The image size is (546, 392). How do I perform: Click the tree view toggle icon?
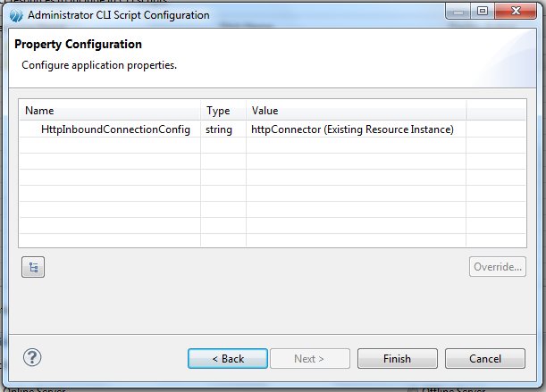click(x=32, y=267)
